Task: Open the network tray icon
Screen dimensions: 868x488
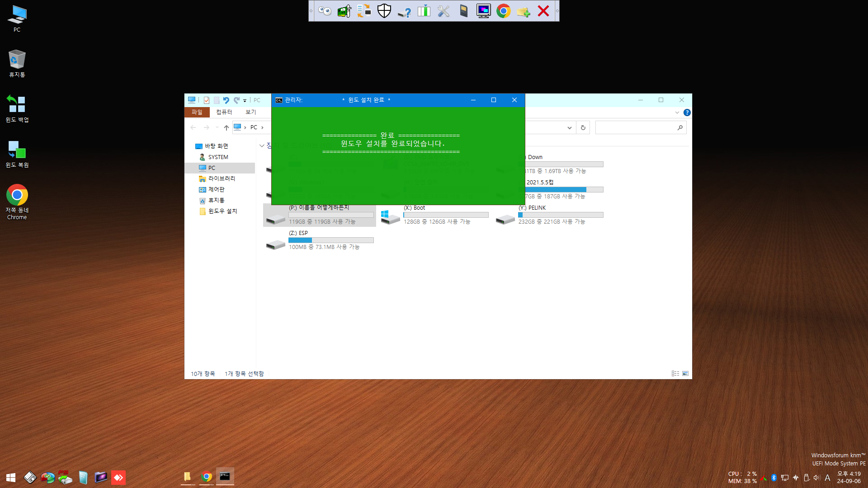Action: coord(784,478)
